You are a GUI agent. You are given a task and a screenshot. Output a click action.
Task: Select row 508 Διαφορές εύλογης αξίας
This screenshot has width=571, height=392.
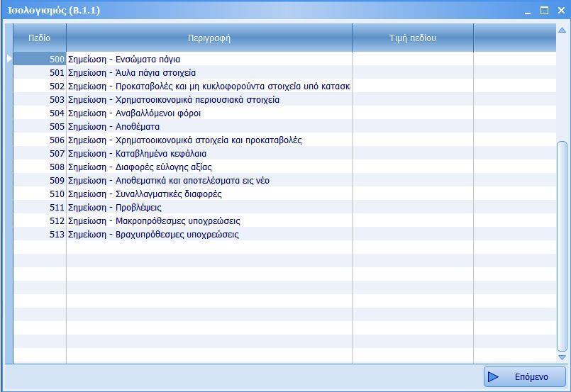click(284, 167)
